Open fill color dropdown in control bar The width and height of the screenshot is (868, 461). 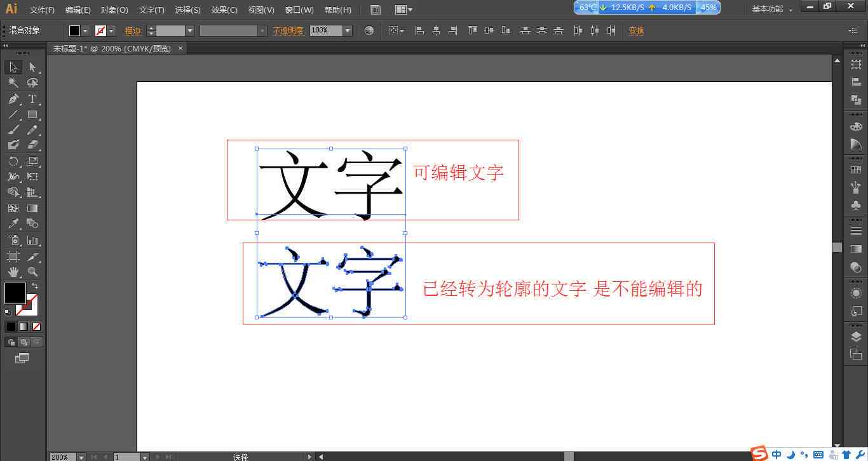[85, 30]
